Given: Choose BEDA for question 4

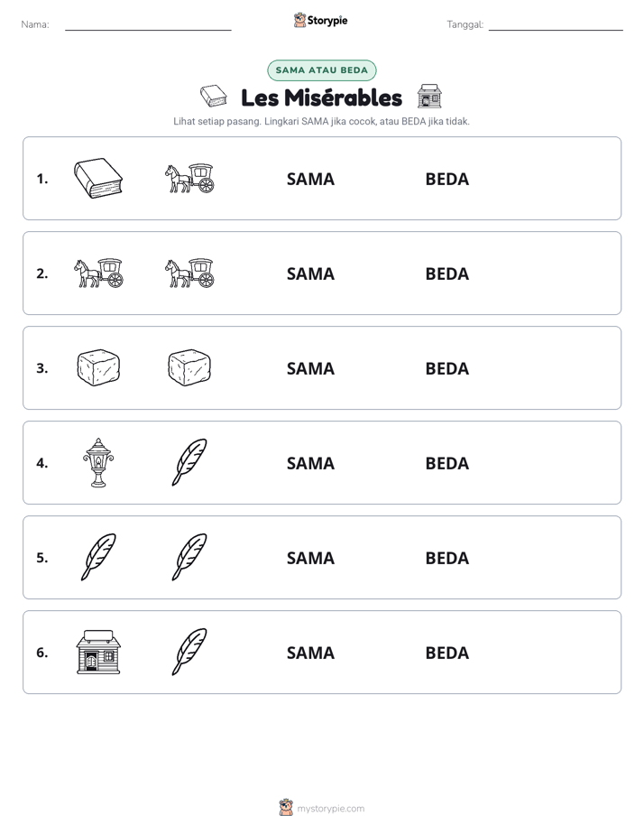Looking at the screenshot, I should 446,463.
